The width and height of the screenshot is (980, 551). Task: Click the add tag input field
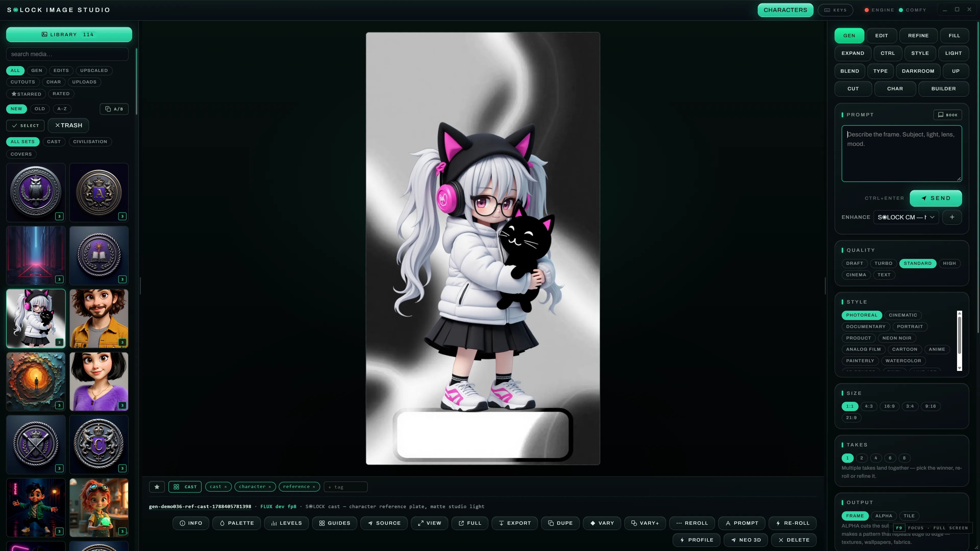346,487
